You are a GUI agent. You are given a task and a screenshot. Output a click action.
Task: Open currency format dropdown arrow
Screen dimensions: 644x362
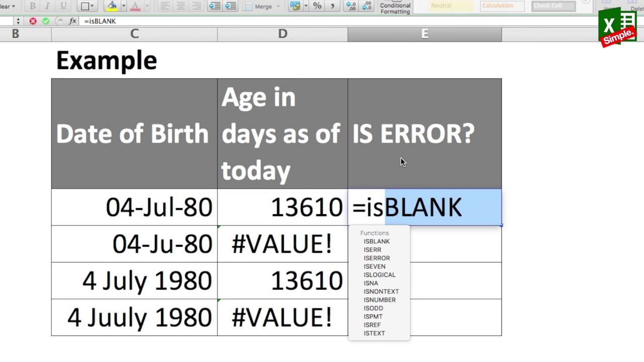point(305,6)
